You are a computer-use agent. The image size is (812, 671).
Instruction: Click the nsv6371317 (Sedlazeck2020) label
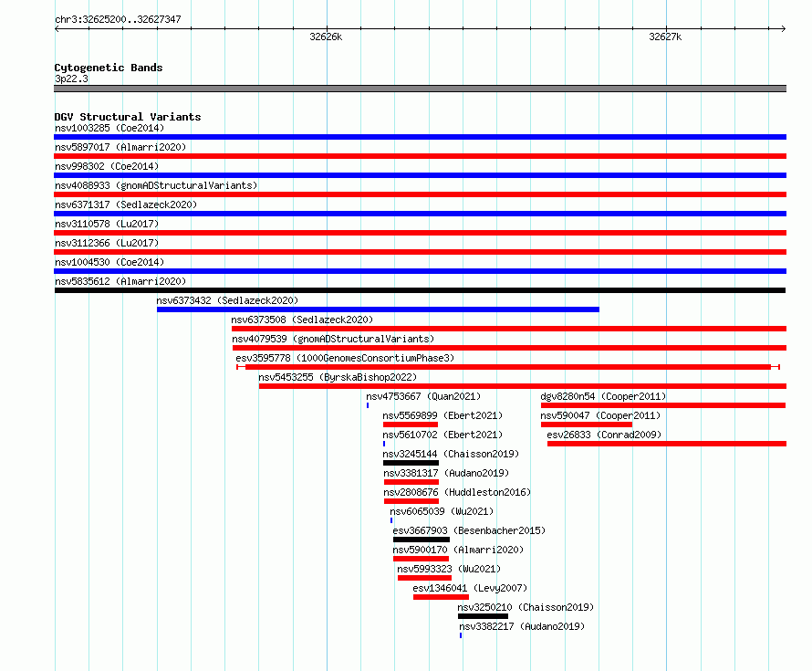[126, 204]
